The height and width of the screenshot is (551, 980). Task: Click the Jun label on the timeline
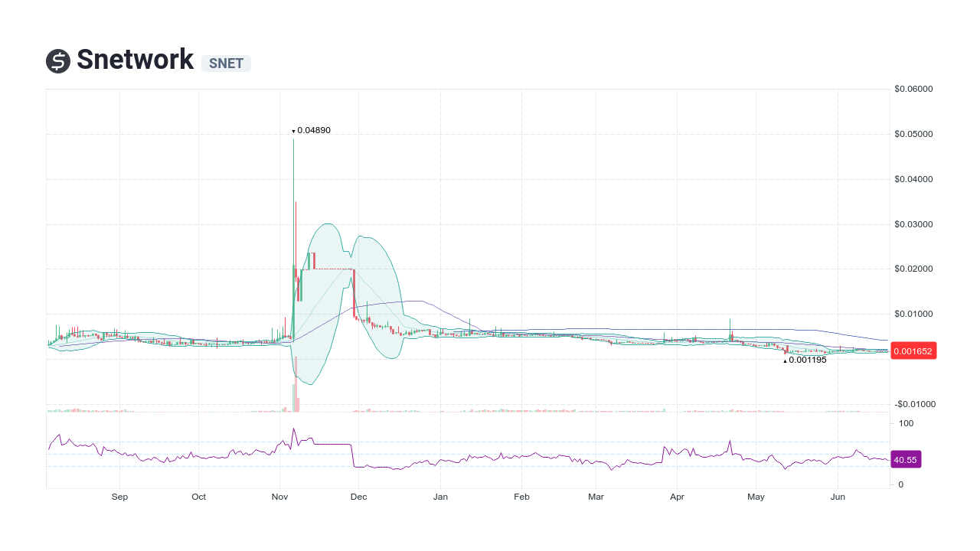[x=838, y=497]
